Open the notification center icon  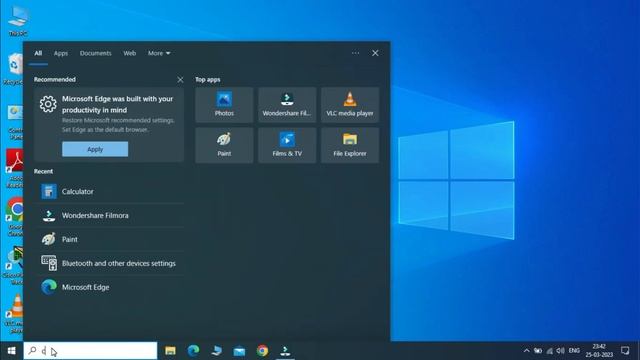pos(625,351)
